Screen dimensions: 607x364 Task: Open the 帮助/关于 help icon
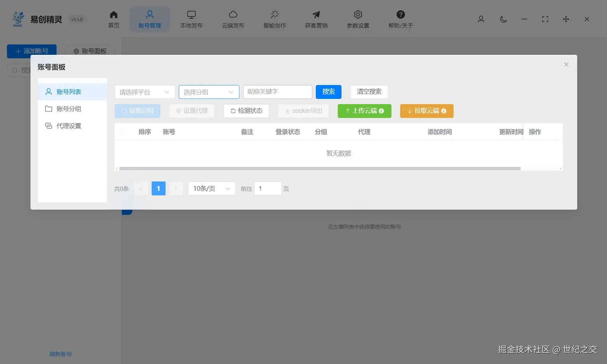[401, 19]
